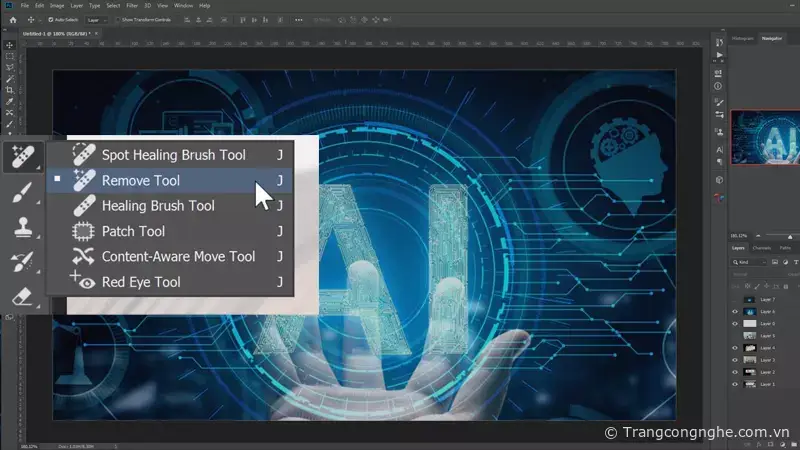
Task: Select the Clone Stamp tool in toolbar
Action: point(22,228)
